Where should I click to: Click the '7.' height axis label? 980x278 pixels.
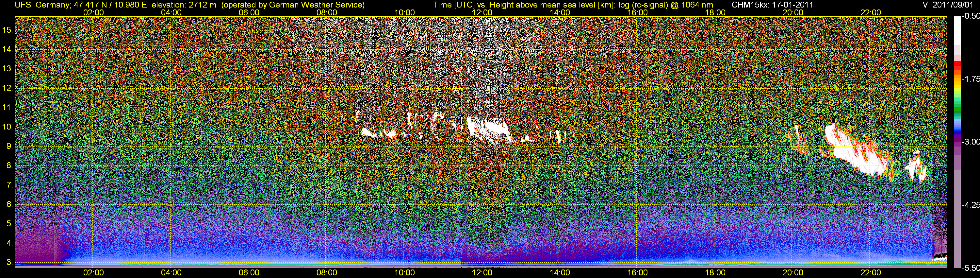tap(9, 185)
